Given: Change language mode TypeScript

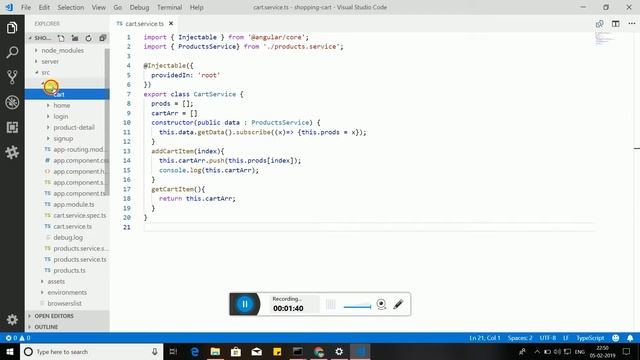Looking at the screenshot, I should coord(590,338).
